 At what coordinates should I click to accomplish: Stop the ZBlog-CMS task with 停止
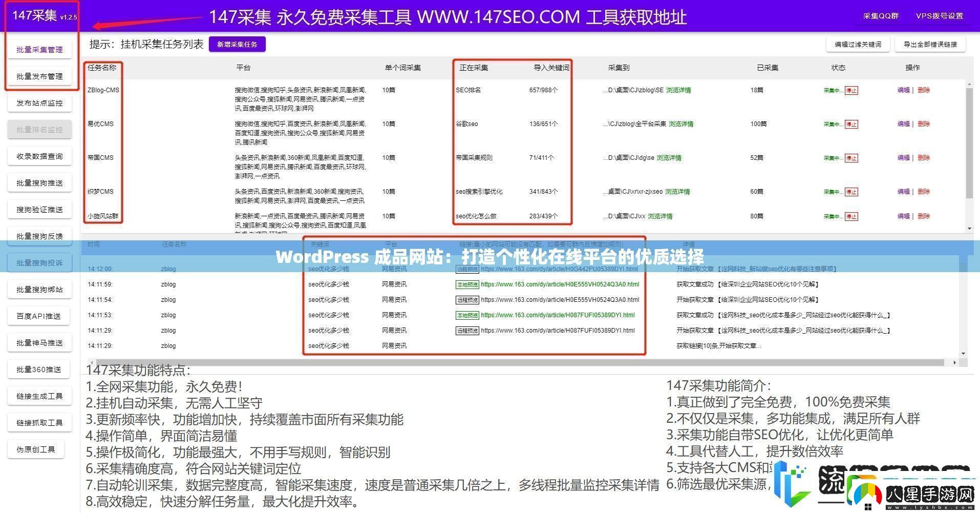tap(851, 91)
